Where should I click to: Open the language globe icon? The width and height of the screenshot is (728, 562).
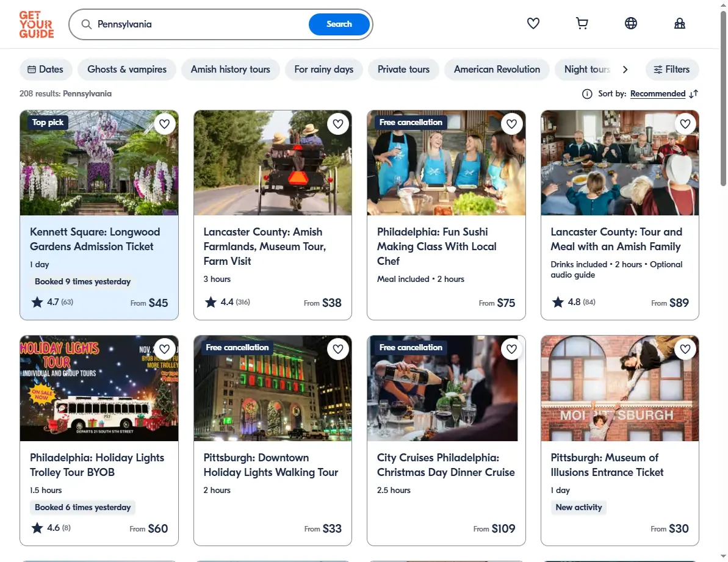point(630,23)
